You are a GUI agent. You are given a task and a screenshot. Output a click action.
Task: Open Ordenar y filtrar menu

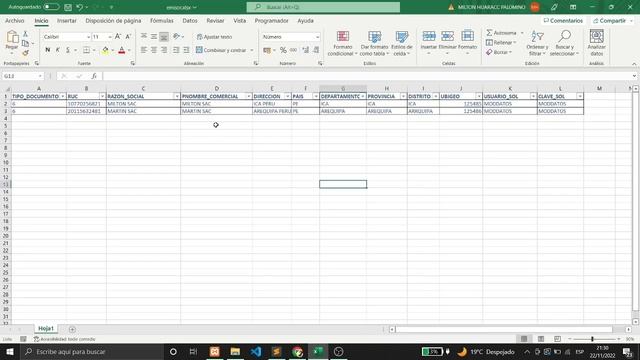coord(537,43)
